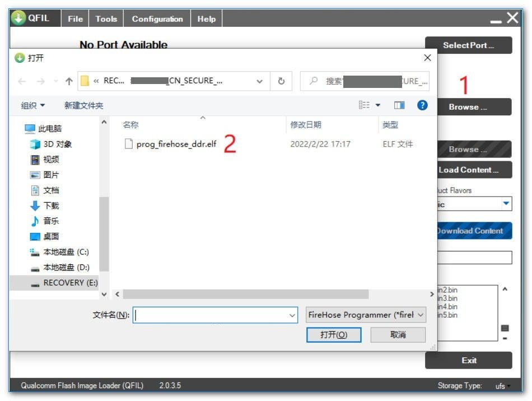Screen dimensions: 532x401
Task: Click 取消 to cancel dialog
Action: pyautogui.click(x=398, y=335)
